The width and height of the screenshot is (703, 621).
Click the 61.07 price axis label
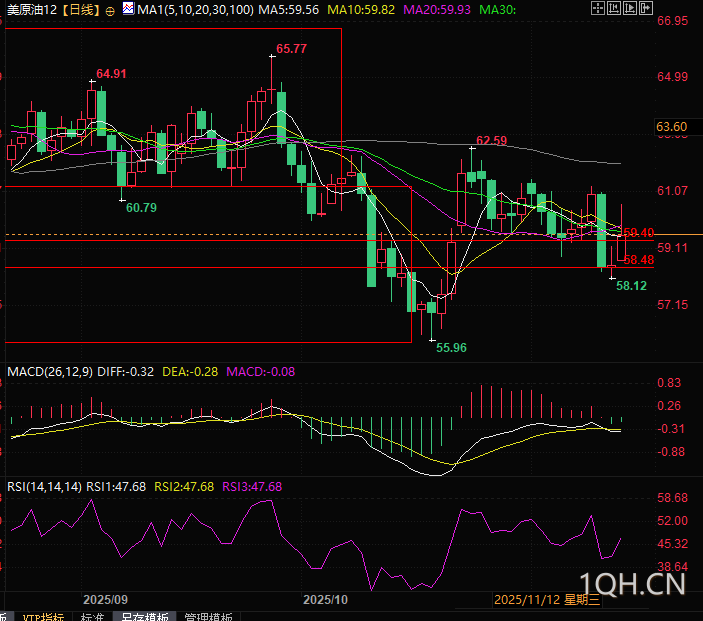tap(672, 191)
